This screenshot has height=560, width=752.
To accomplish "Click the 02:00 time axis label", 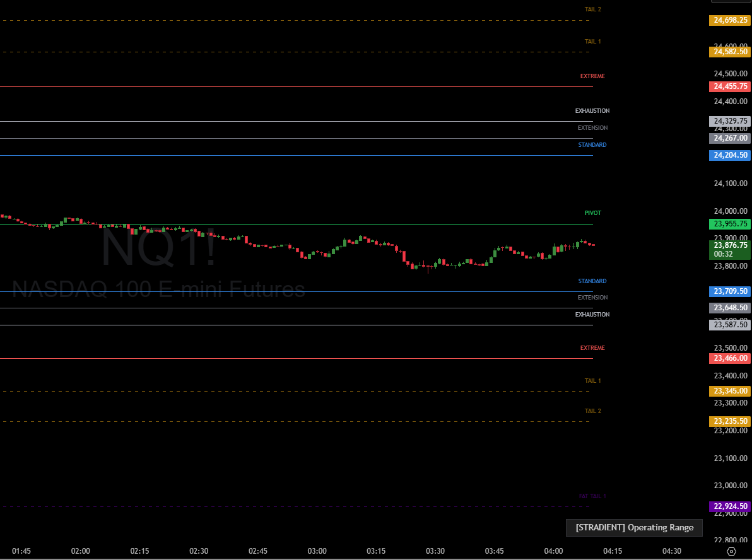I will click(x=81, y=551).
